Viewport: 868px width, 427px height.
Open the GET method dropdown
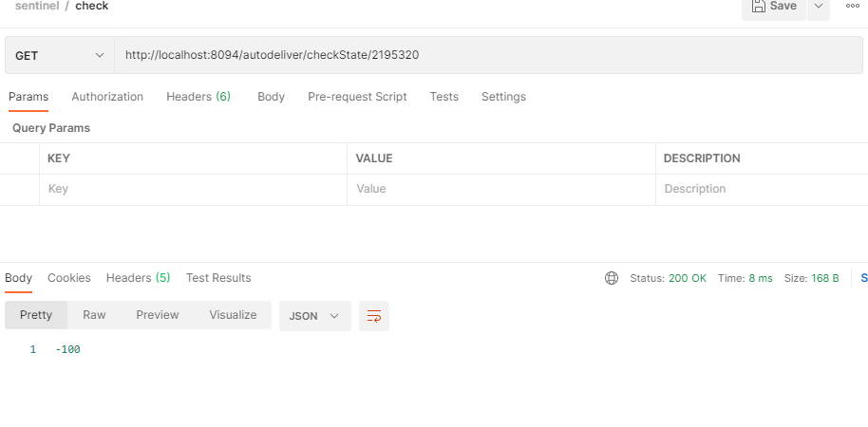(60, 55)
